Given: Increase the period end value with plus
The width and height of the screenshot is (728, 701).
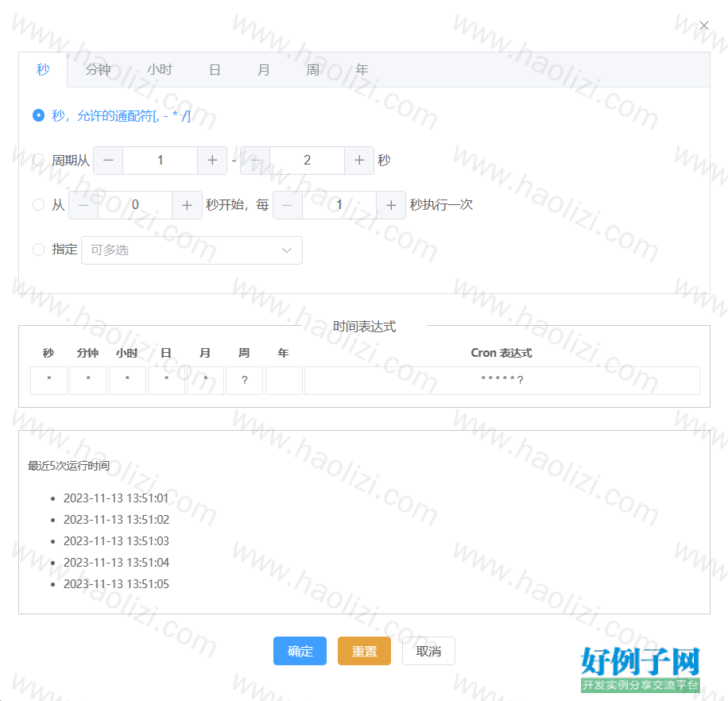Looking at the screenshot, I should 359,161.
